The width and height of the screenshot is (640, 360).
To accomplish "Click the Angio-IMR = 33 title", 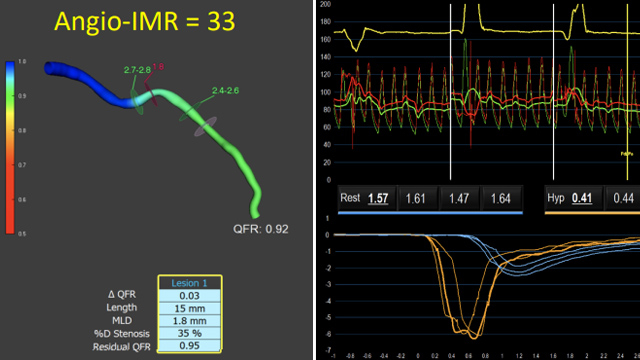I will (145, 21).
